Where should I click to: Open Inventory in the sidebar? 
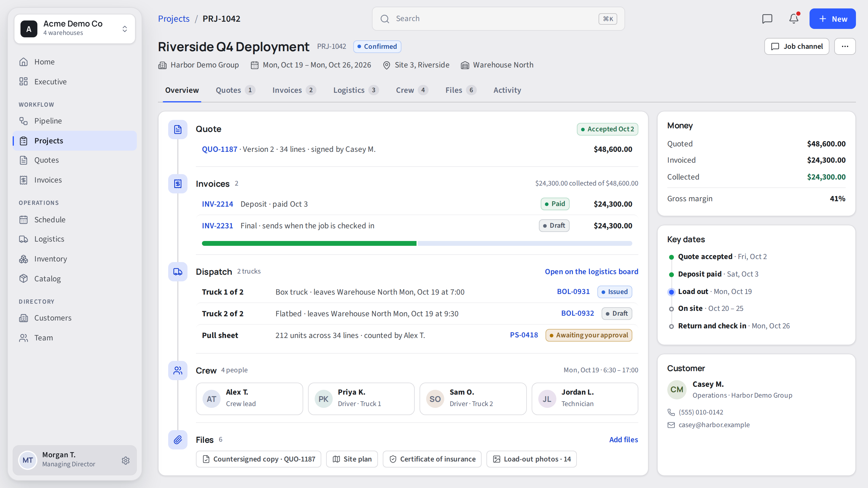75,259
